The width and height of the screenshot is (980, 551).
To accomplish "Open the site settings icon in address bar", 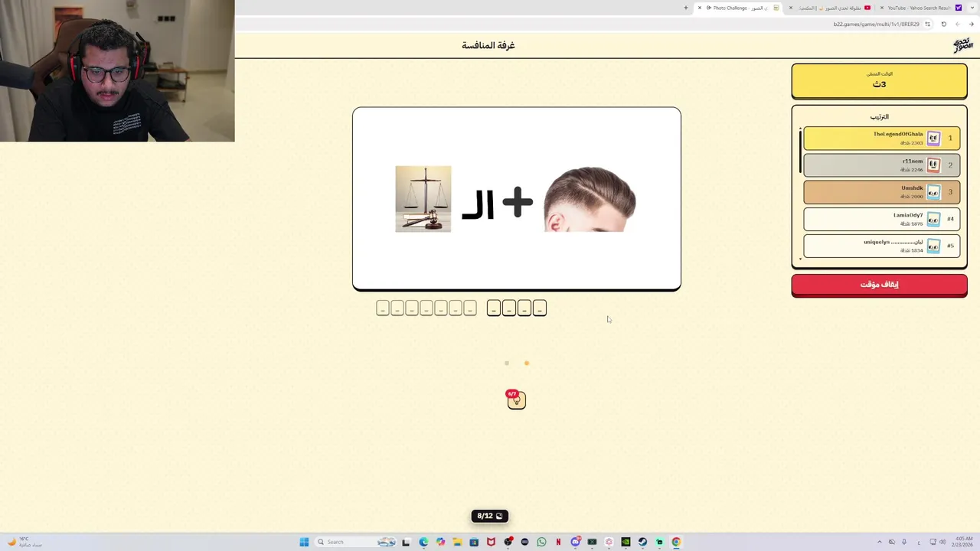I will [927, 24].
